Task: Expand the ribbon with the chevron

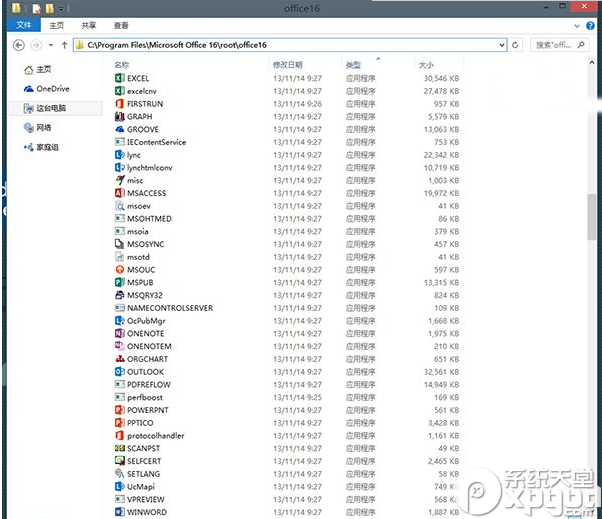Action: click(x=577, y=26)
